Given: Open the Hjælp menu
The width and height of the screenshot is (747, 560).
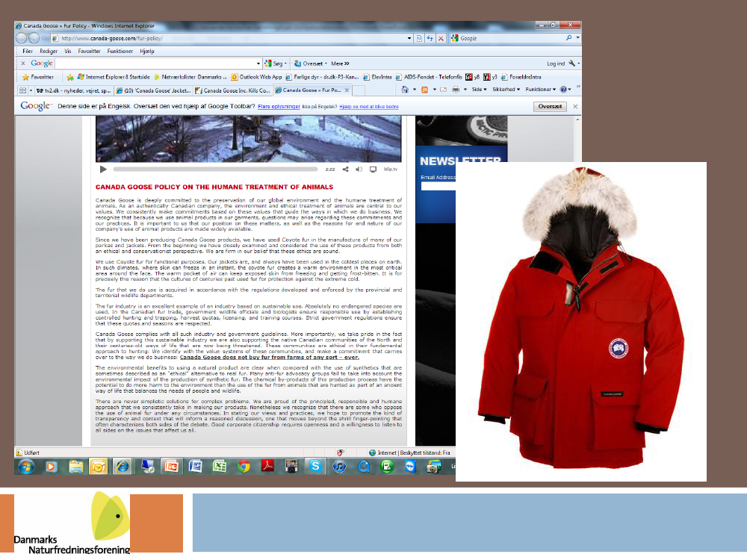Looking at the screenshot, I should coord(147,51).
